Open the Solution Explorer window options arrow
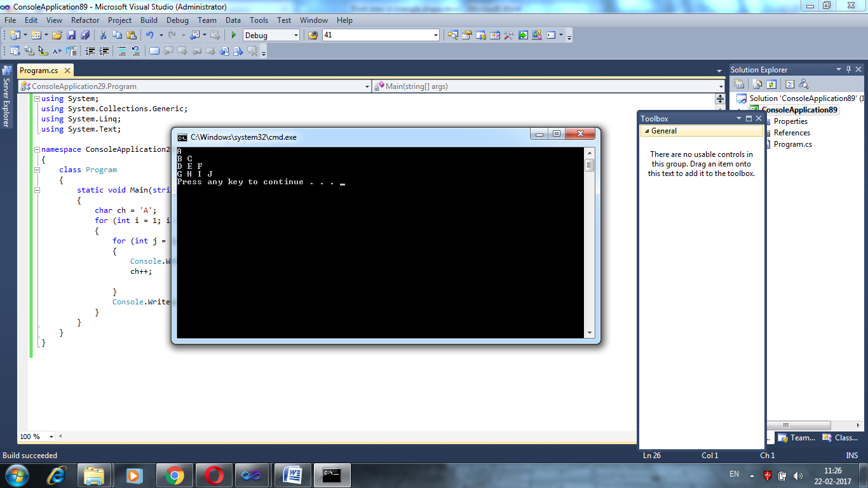The width and height of the screenshot is (868, 488). tap(838, 69)
